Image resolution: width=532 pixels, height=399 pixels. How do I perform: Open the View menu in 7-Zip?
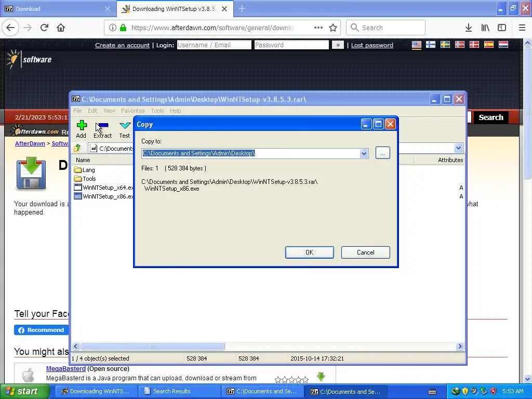click(x=109, y=111)
